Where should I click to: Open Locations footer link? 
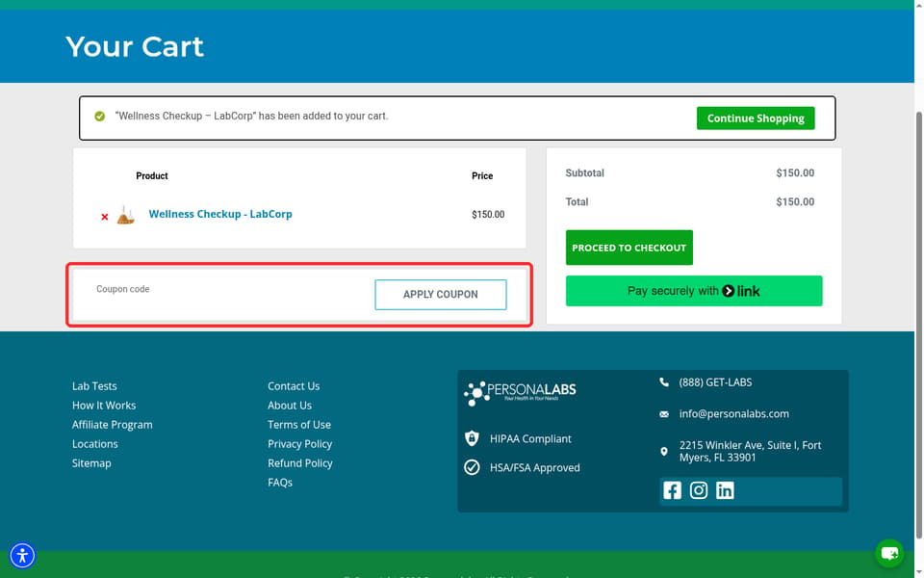point(95,444)
